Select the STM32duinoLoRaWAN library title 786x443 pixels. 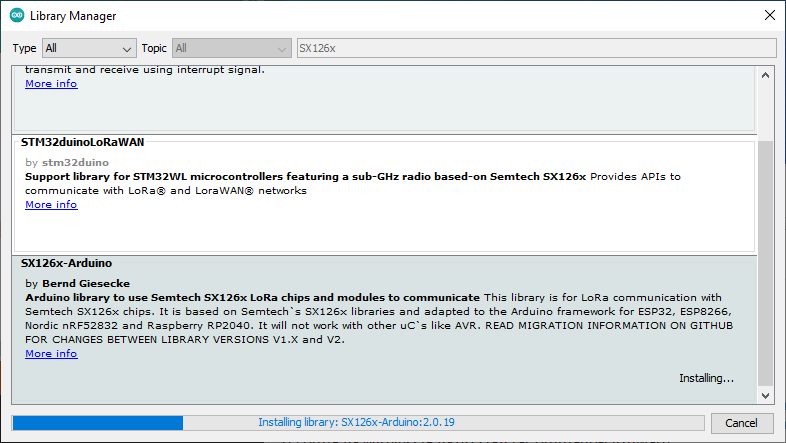83,142
